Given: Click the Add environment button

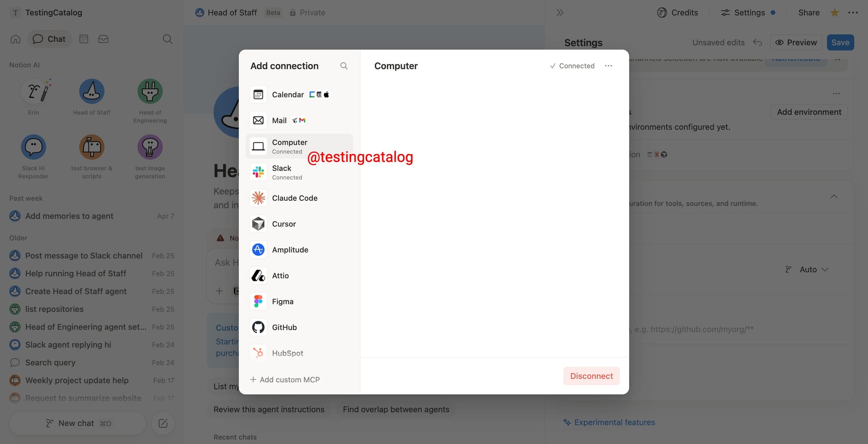Looking at the screenshot, I should 809,112.
